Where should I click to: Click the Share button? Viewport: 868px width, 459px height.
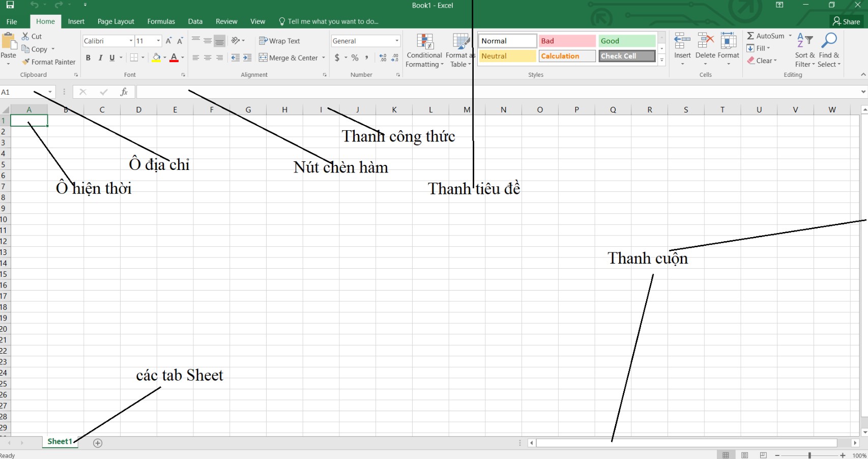click(x=846, y=21)
